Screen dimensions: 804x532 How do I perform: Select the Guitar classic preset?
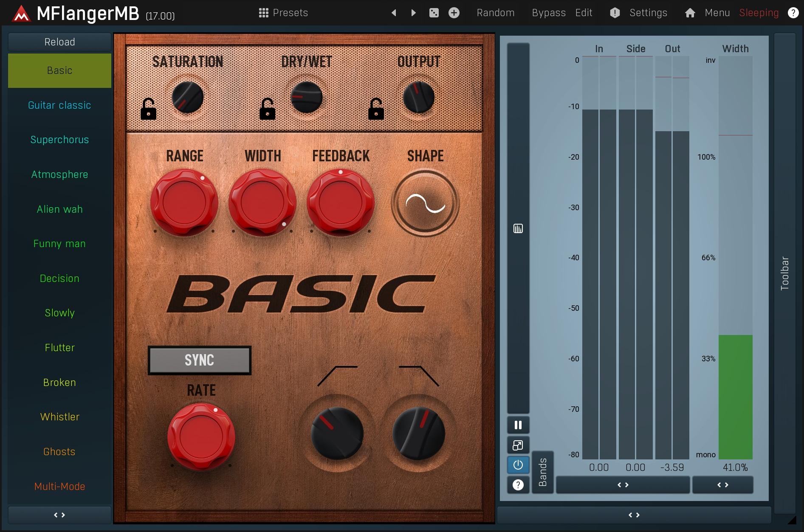click(x=59, y=105)
